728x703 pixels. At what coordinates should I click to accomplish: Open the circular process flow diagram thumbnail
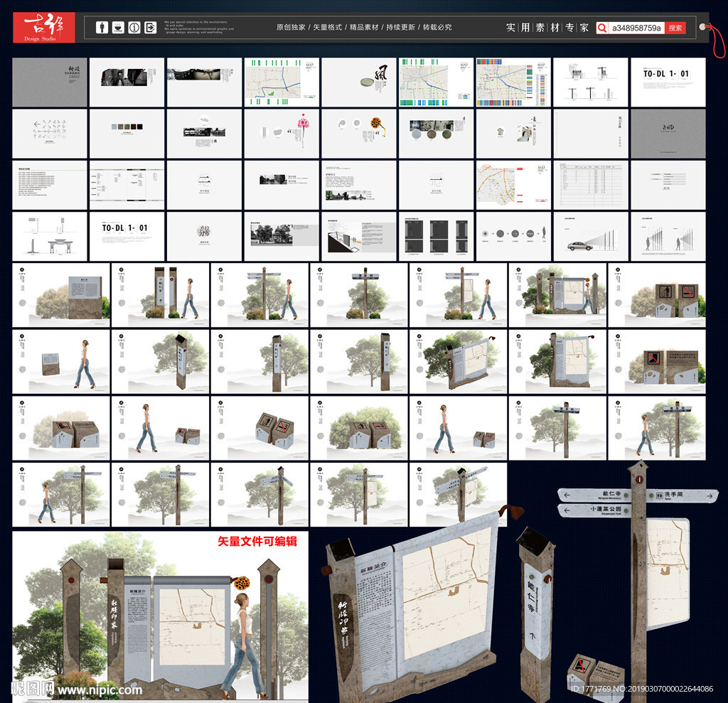pyautogui.click(x=513, y=236)
